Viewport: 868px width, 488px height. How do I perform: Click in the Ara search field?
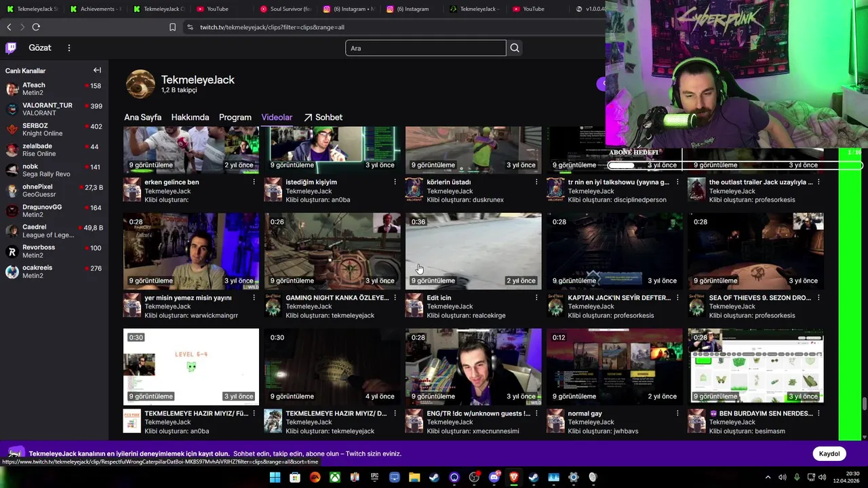pos(425,48)
